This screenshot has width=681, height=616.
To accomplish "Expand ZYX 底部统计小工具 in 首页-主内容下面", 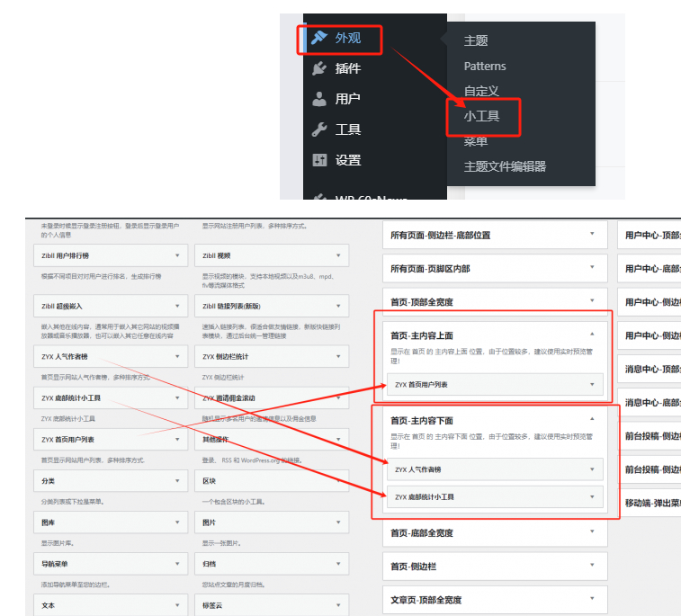I will coord(592,496).
